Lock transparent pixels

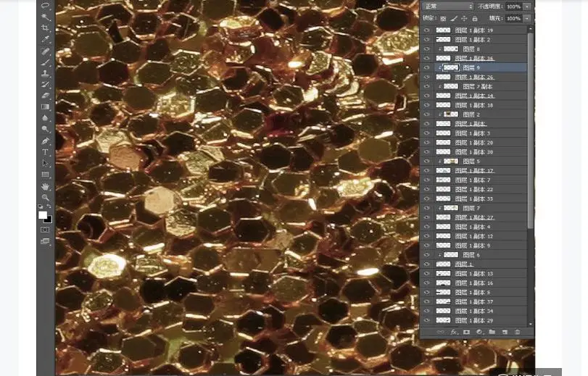coord(443,18)
